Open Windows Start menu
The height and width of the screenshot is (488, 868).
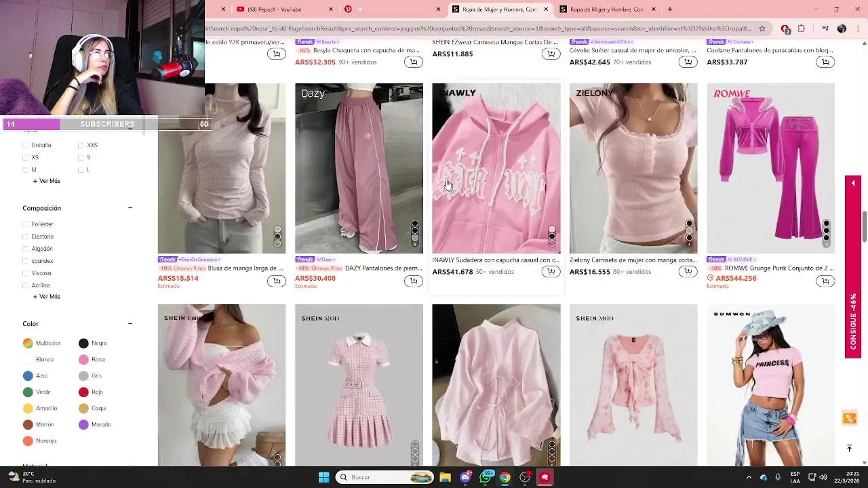pyautogui.click(x=323, y=477)
